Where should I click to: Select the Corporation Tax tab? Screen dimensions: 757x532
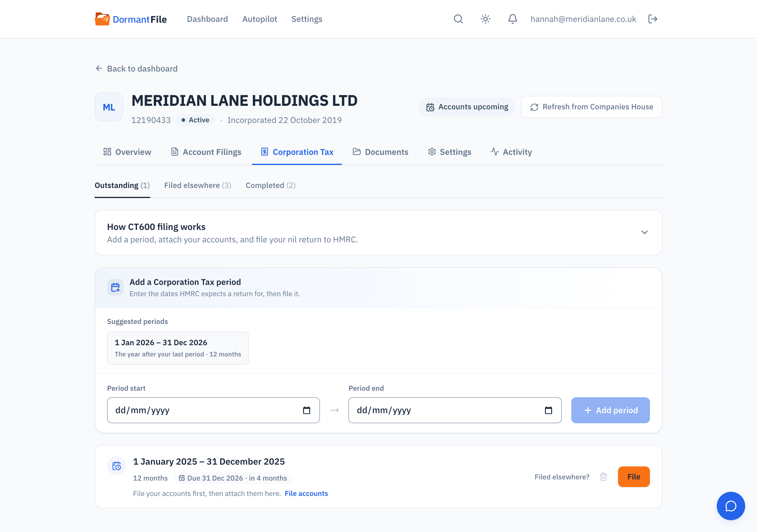point(297,152)
